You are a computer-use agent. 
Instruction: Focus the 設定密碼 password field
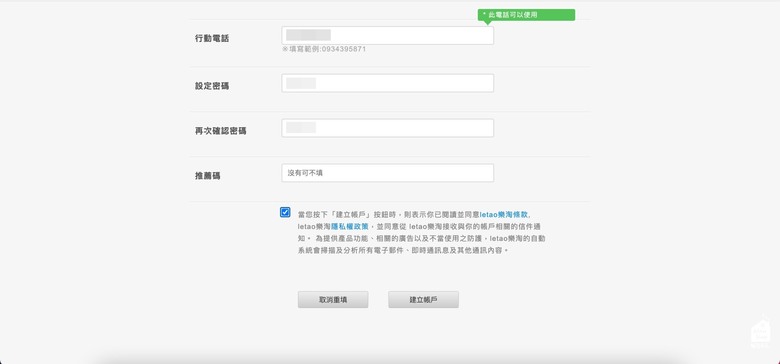(388, 83)
